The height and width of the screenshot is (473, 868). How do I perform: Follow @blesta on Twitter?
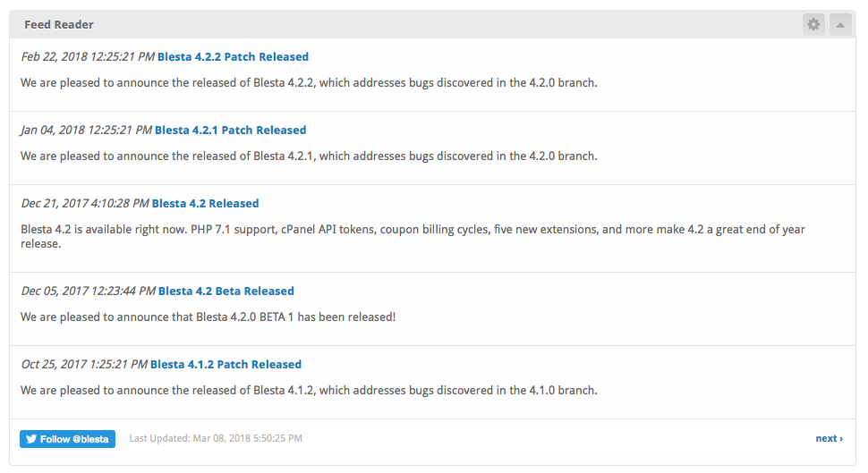pos(68,439)
